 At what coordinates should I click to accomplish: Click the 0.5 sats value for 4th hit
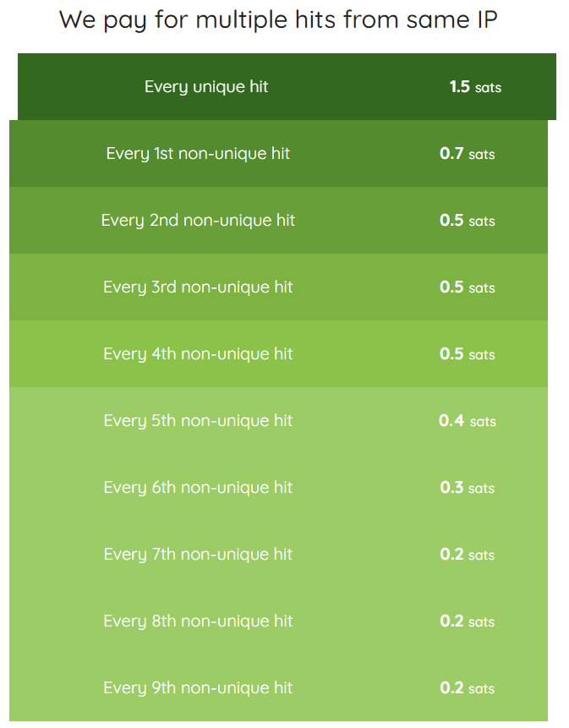click(x=467, y=354)
